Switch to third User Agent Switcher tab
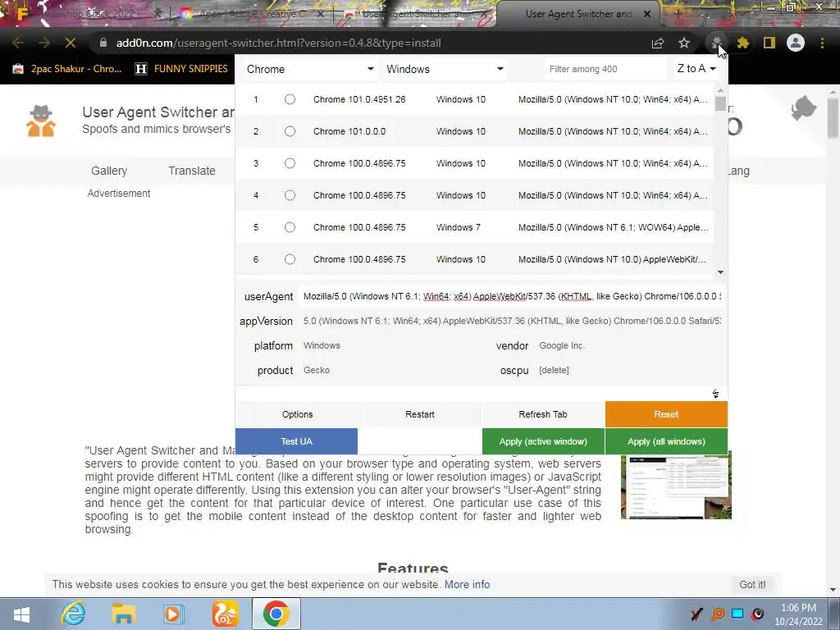The height and width of the screenshot is (630, 840). click(x=415, y=14)
